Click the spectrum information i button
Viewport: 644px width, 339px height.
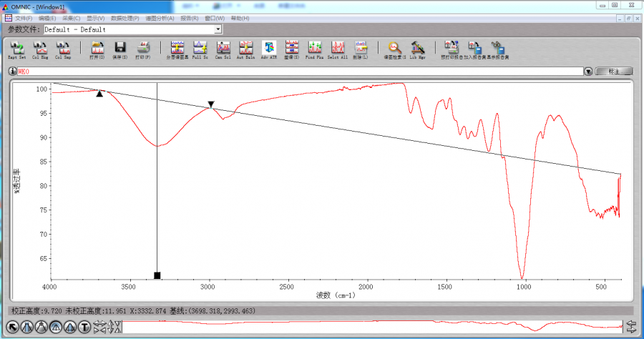[x=13, y=72]
